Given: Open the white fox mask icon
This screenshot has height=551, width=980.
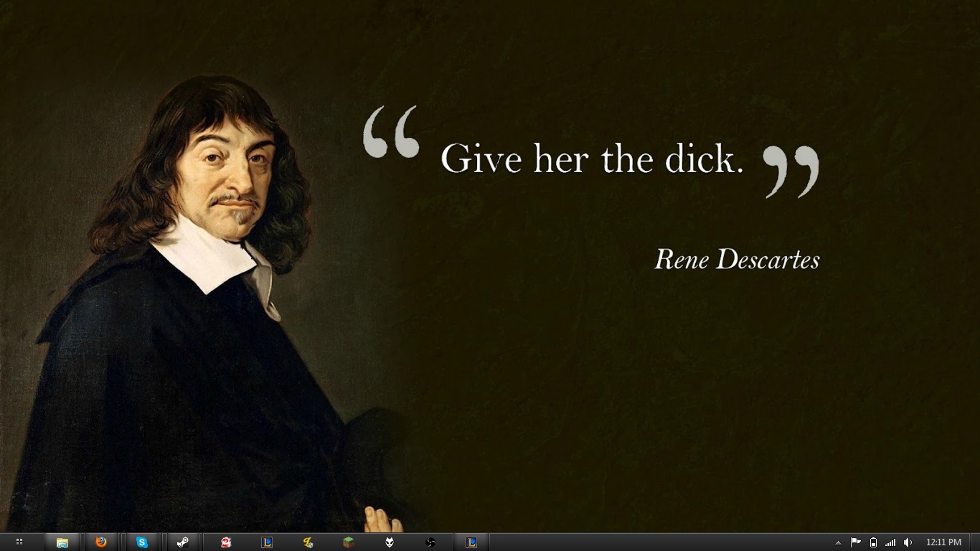Looking at the screenshot, I should 390,542.
